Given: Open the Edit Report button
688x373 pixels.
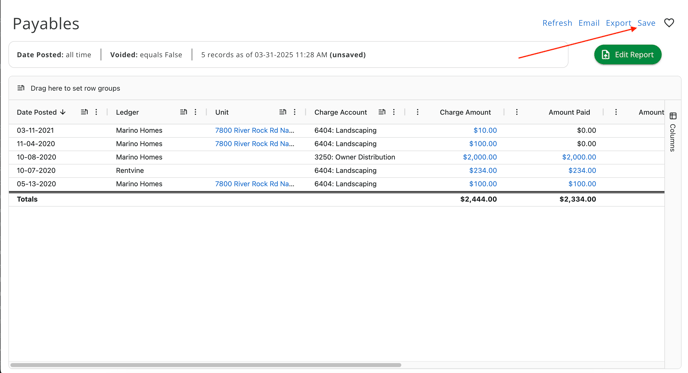Looking at the screenshot, I should tap(627, 54).
